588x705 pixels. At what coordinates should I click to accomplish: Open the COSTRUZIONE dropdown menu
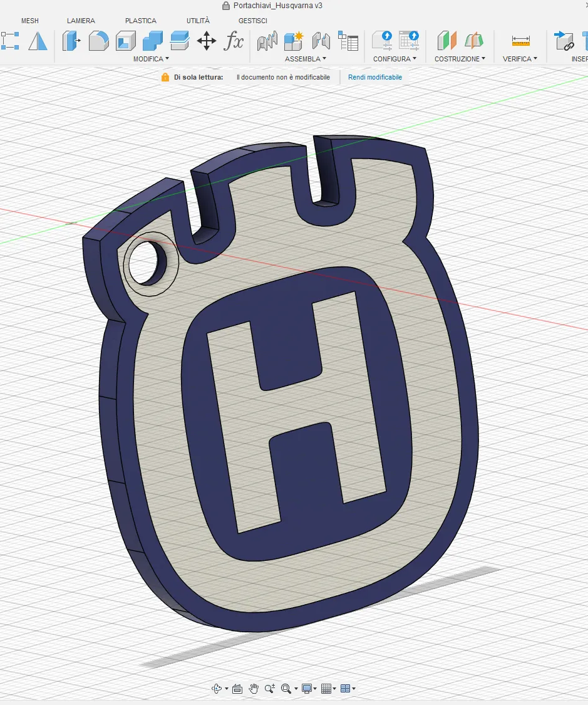tap(460, 59)
